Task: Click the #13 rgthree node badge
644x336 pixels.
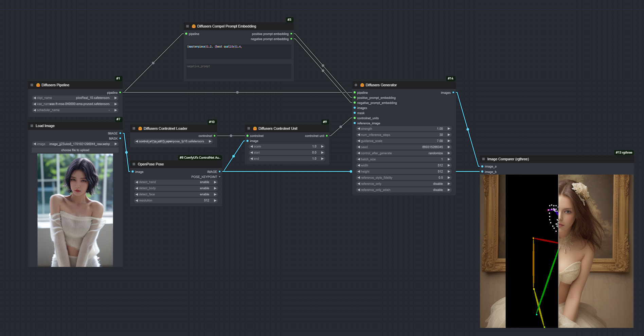Action: (x=624, y=153)
